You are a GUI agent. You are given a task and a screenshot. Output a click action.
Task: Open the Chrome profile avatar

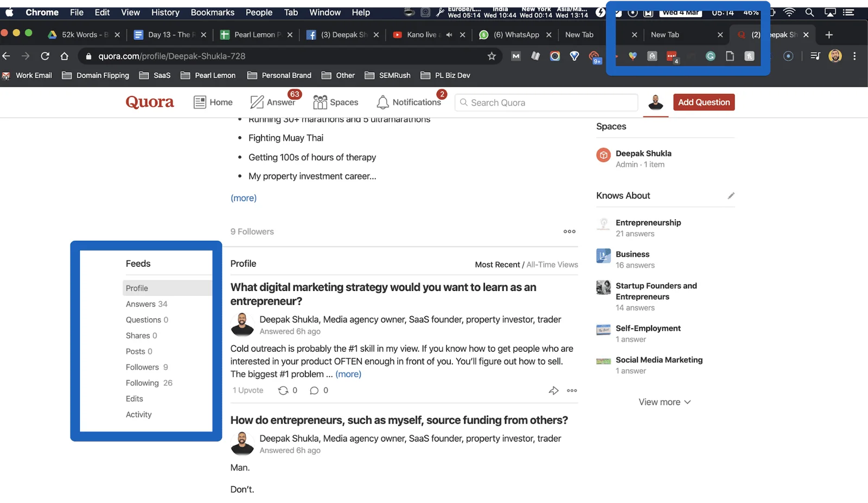coord(835,56)
